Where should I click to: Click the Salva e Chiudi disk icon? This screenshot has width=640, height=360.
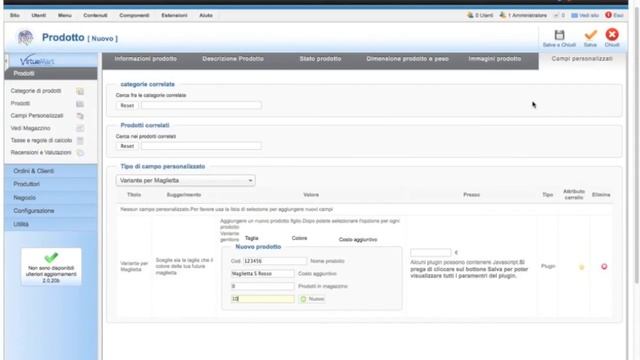point(559,35)
